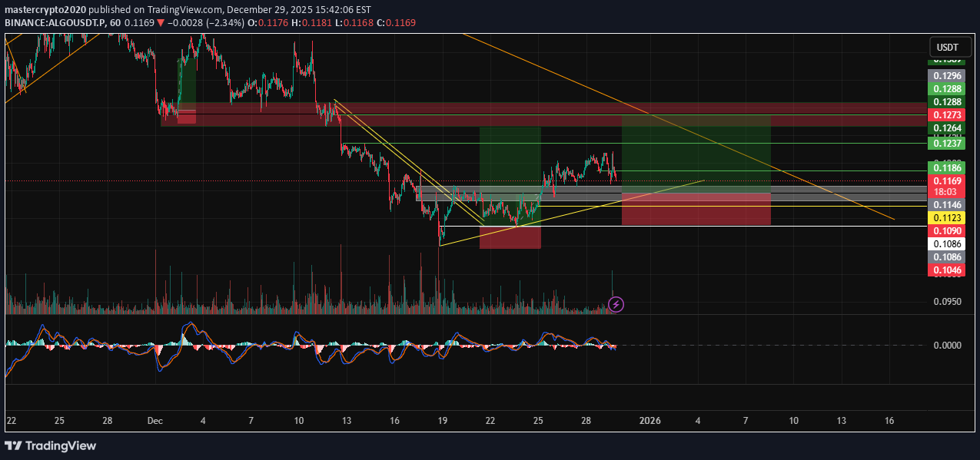Click the purple lightning bolt event icon
The width and height of the screenshot is (980, 460).
point(616,304)
